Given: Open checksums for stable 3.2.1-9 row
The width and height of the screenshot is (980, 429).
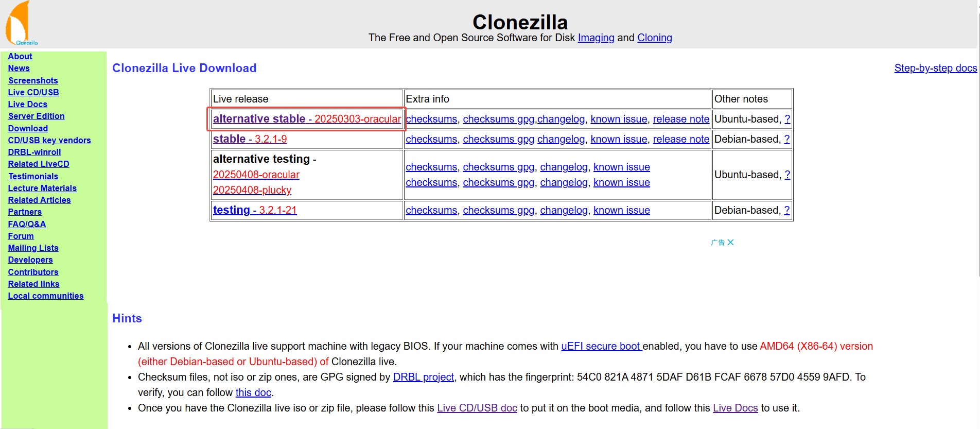Looking at the screenshot, I should [x=431, y=139].
